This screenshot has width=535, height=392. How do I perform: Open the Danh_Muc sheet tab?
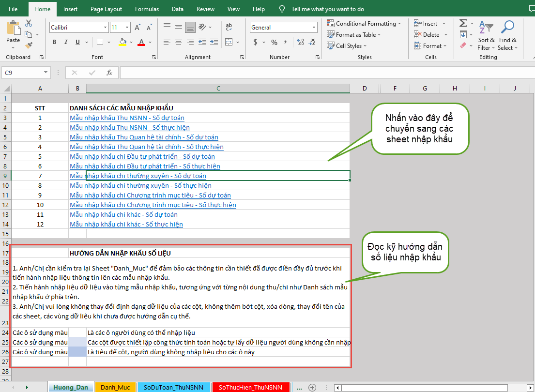coord(115,387)
